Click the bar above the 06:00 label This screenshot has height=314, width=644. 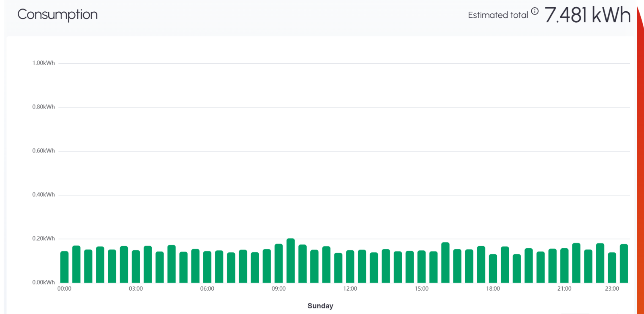click(207, 267)
